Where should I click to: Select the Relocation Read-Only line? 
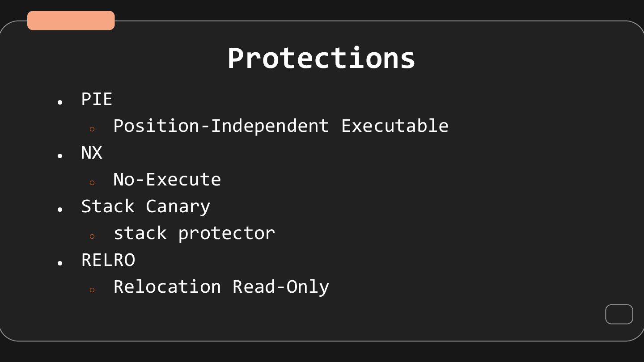(x=221, y=287)
